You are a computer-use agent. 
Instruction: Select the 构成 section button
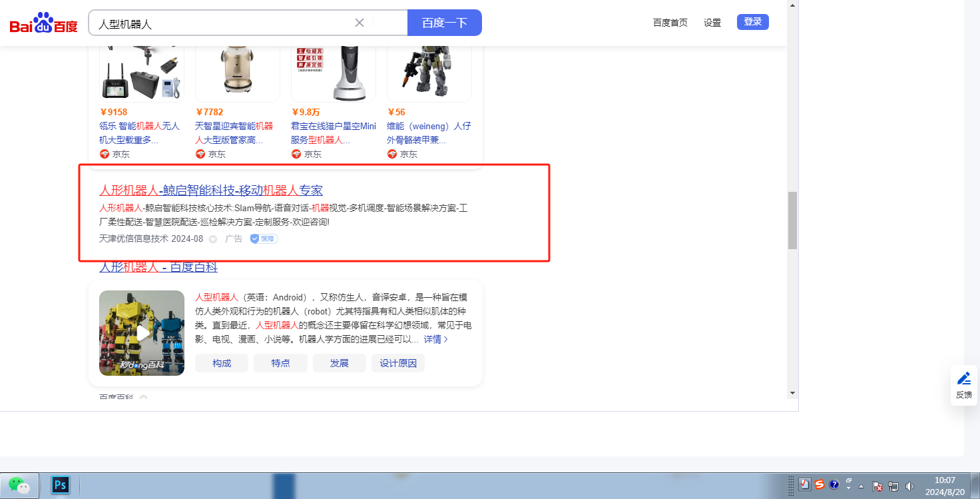222,363
